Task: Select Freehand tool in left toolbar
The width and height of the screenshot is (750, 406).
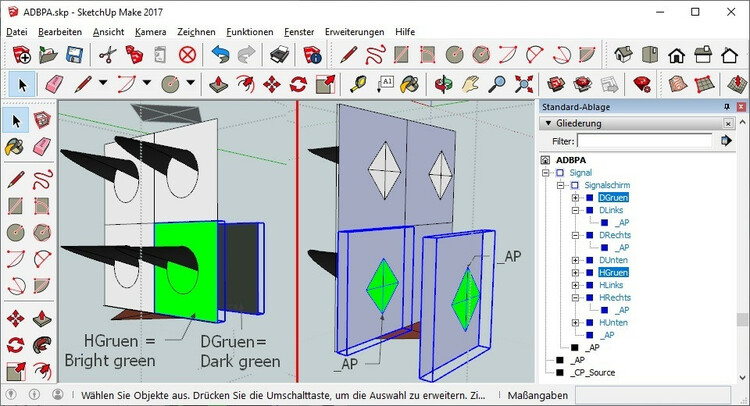Action: (42, 180)
